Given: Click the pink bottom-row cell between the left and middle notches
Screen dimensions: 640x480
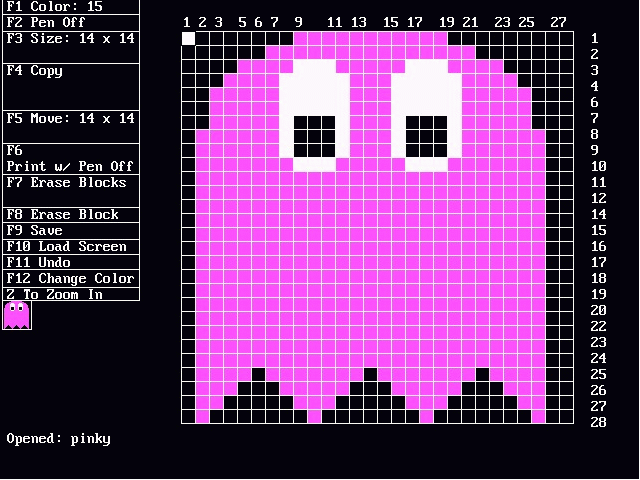Looking at the screenshot, I should pos(314,416).
